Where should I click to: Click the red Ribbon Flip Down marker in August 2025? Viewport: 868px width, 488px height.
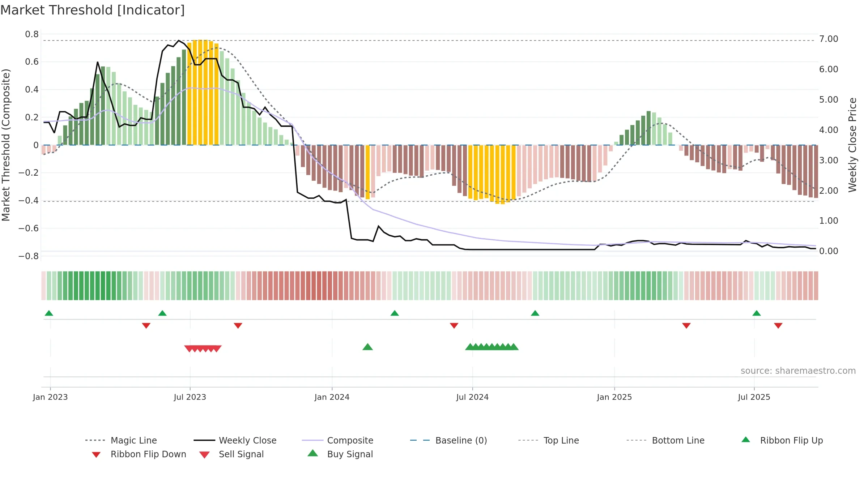pos(778,326)
